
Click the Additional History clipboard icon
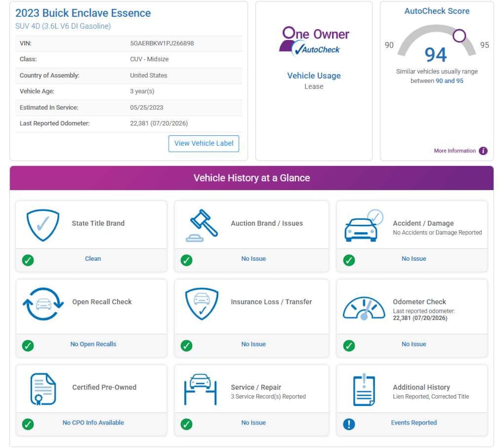(364, 389)
